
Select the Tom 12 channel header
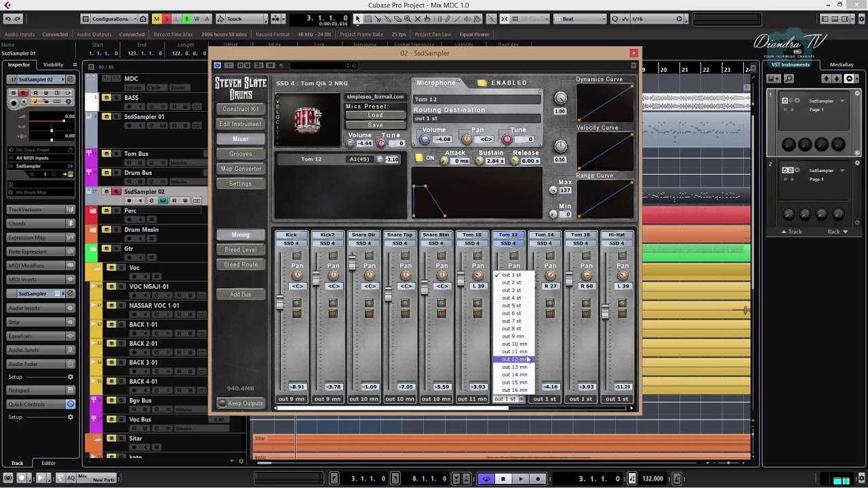coord(508,235)
